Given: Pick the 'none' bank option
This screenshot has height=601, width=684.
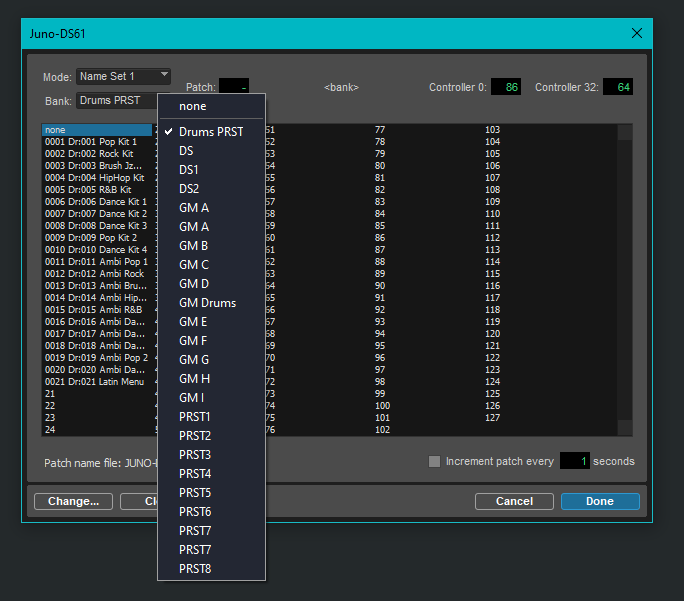Looking at the screenshot, I should (193, 106).
